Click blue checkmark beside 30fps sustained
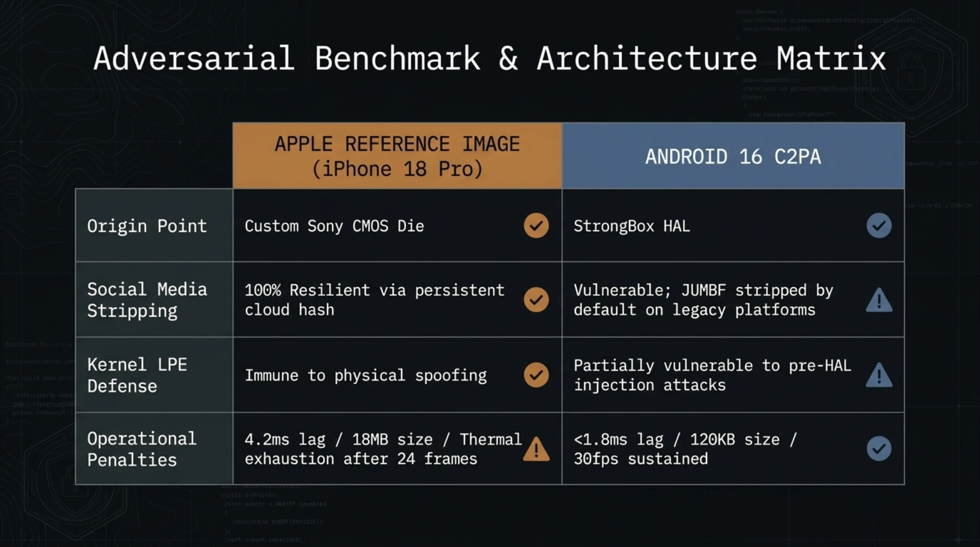This screenshot has height=547, width=980. [879, 449]
